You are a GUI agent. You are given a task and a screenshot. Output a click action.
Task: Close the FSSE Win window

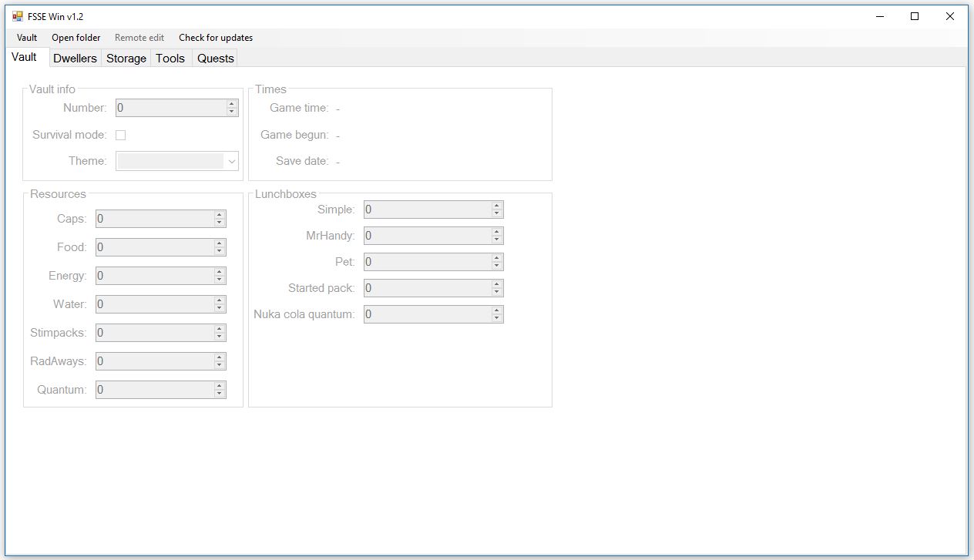[950, 16]
